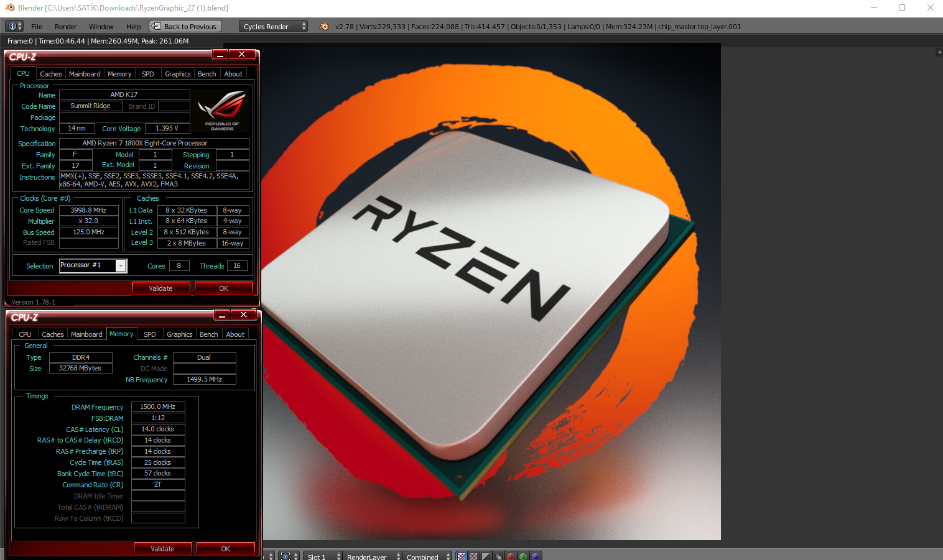The height and width of the screenshot is (560, 943).
Task: Select the Color channel display icon
Action: click(x=473, y=556)
